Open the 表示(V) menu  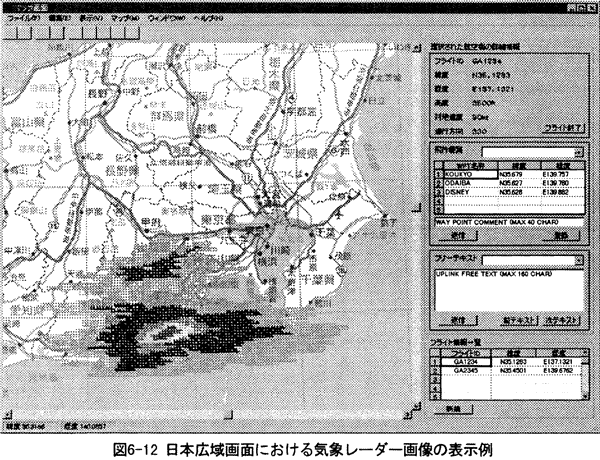click(91, 18)
